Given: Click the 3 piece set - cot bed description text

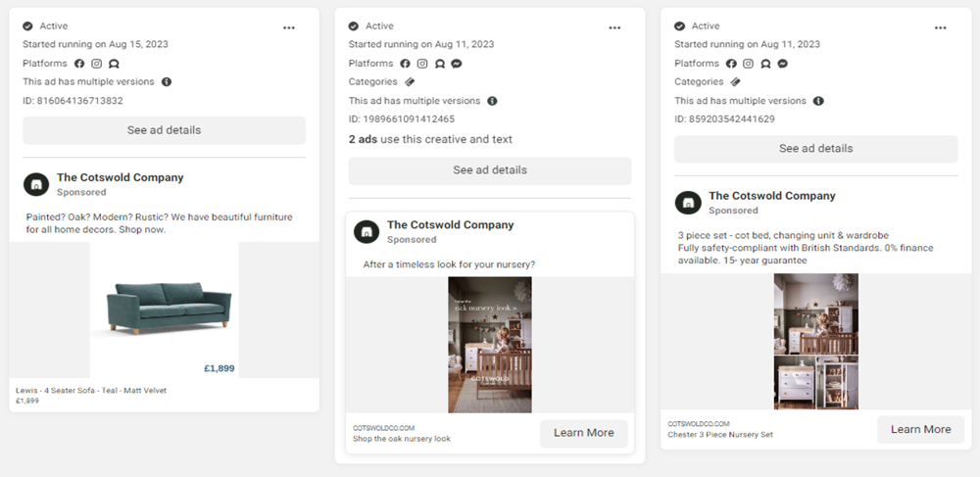Looking at the screenshot, I should click(806, 248).
